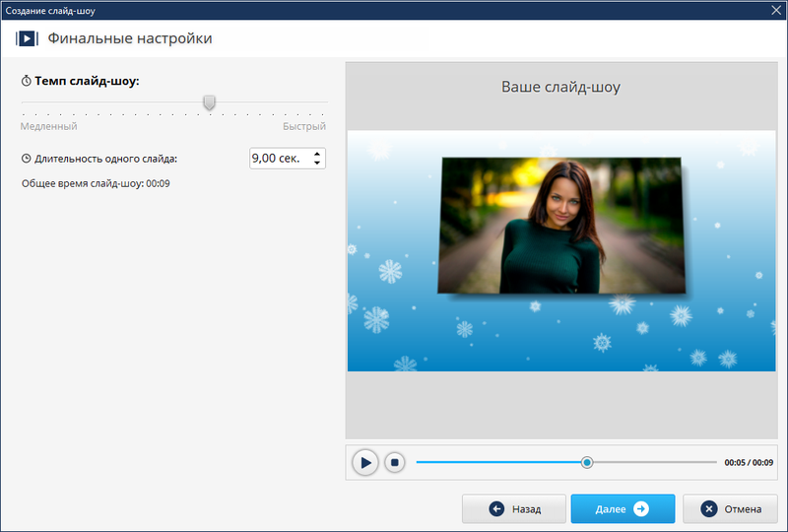Image resolution: width=788 pixels, height=532 pixels.
Task: Stop the slideshow preview playback
Action: pos(395,462)
